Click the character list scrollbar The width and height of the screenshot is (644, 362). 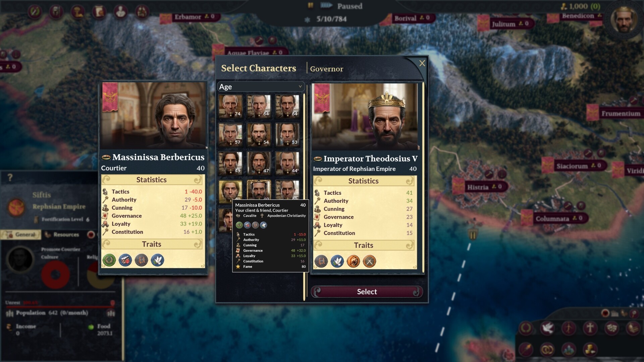coord(304,197)
